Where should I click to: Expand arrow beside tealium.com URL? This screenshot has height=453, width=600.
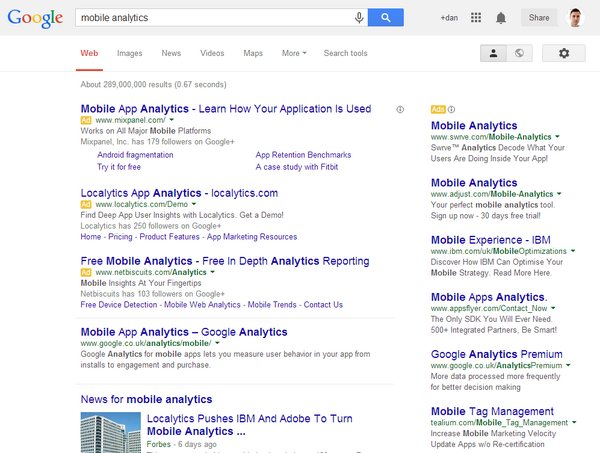coord(574,422)
